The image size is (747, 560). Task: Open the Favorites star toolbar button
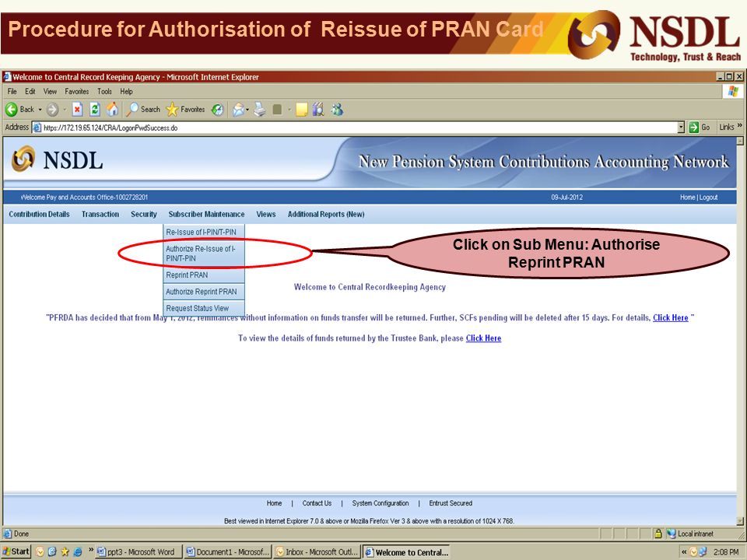[185, 110]
